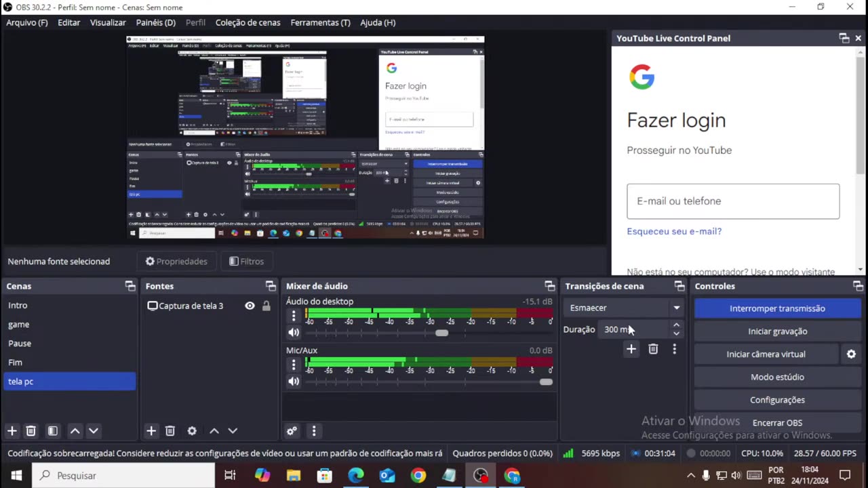Move scene down arrow in Cenas
Image resolution: width=868 pixels, height=488 pixels.
pyautogui.click(x=94, y=431)
